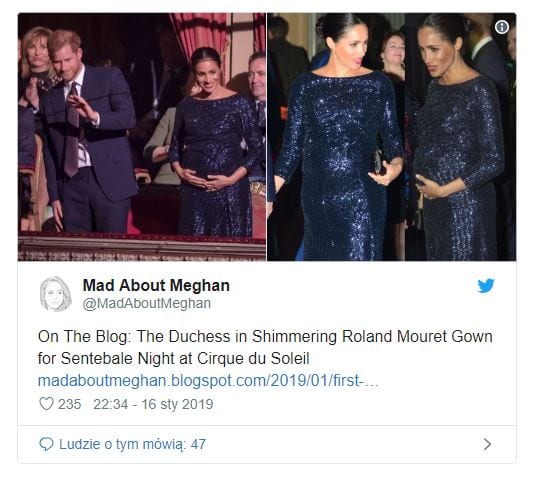Click the 235 likes count

69,404
